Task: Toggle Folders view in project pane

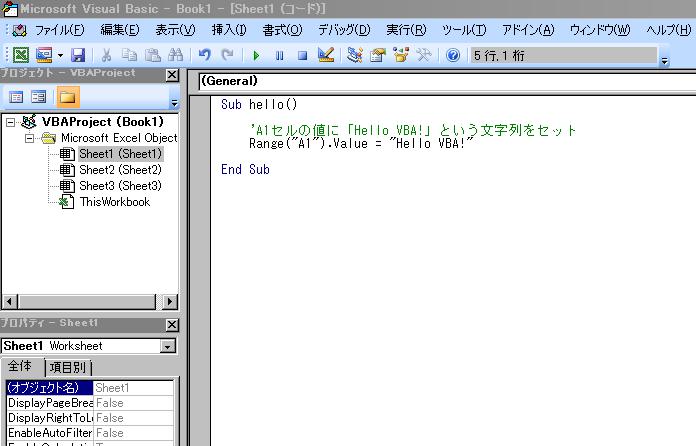Action: (67, 97)
